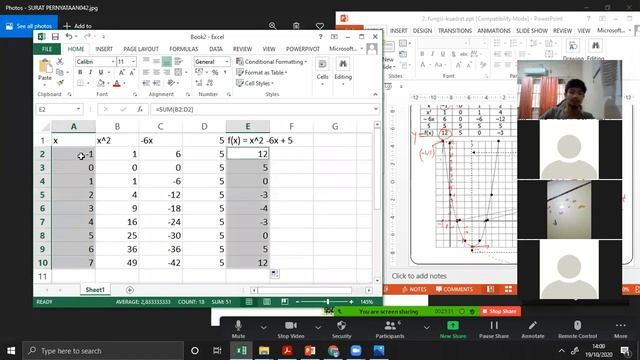The image size is (640, 360).
Task: Open the Cells group dropdown
Action: [x=322, y=71]
